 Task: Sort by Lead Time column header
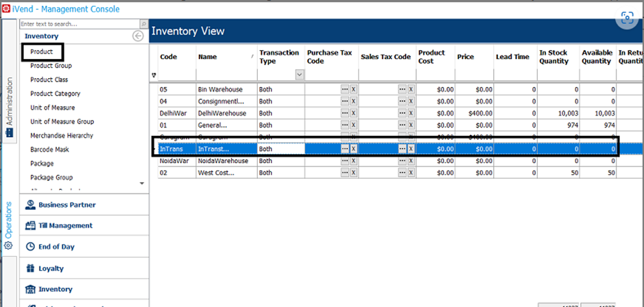pos(516,57)
